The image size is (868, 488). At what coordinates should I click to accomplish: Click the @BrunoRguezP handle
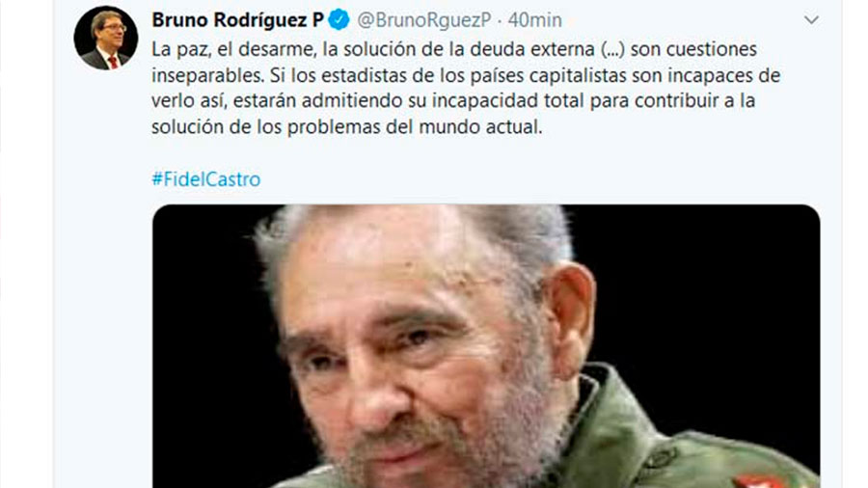424,20
